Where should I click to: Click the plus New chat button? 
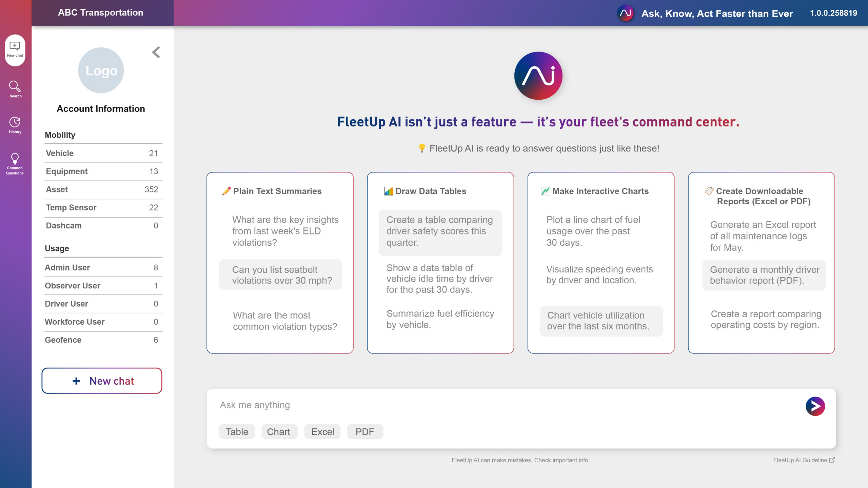[x=102, y=381]
